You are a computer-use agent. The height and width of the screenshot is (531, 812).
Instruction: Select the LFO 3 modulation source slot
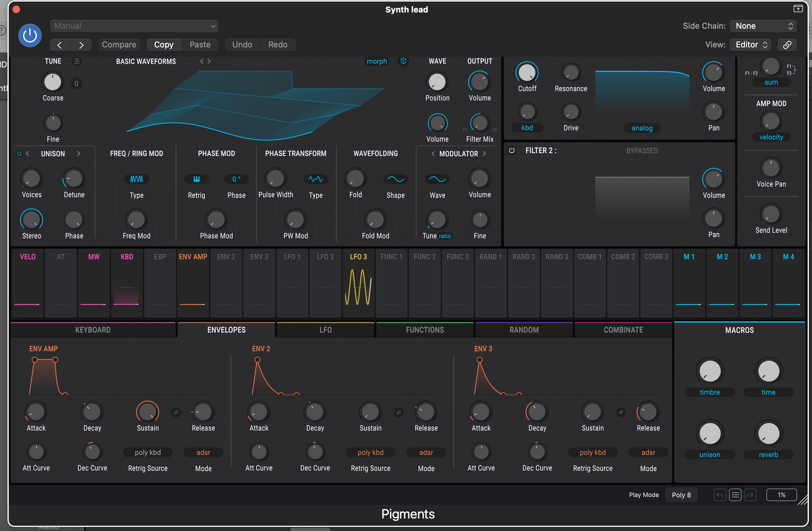click(x=358, y=283)
